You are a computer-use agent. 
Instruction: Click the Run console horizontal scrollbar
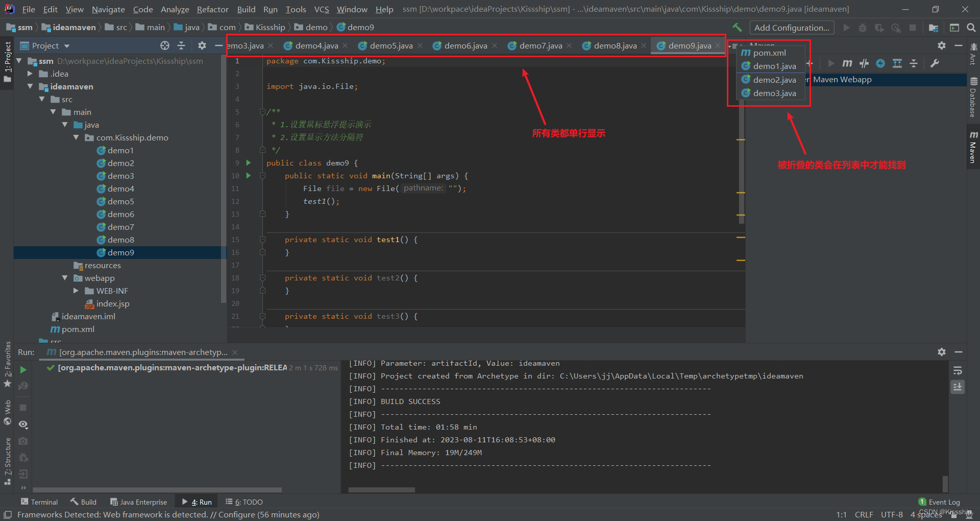(381, 489)
